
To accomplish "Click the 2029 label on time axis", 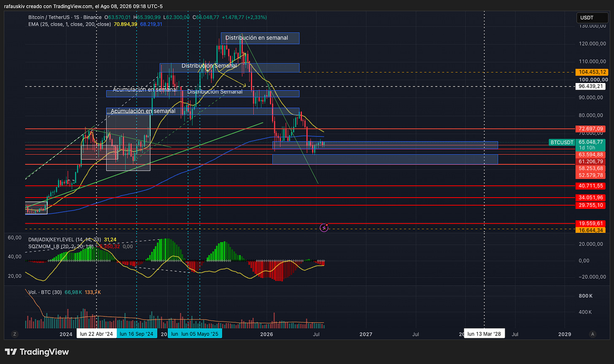I will (565, 334).
